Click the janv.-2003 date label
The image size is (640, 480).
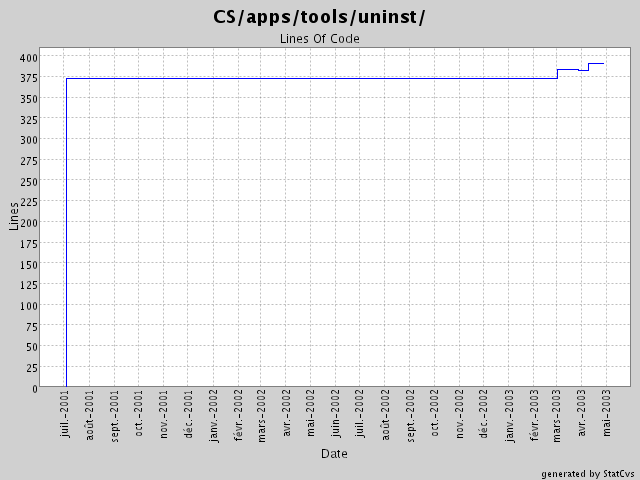tap(509, 416)
